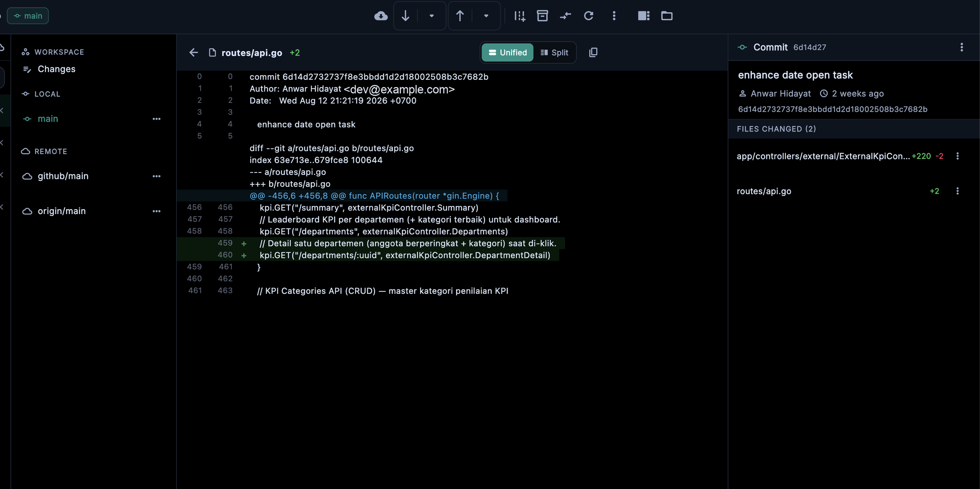This screenshot has width=980, height=489.
Task: Click added comment line Detail satu departemen
Action: pos(408,243)
